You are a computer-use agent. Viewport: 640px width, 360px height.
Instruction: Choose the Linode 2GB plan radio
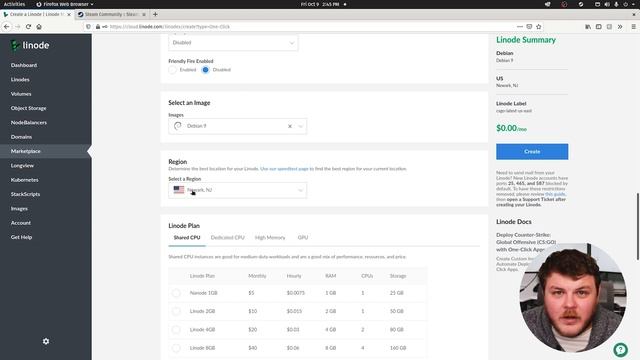click(176, 311)
